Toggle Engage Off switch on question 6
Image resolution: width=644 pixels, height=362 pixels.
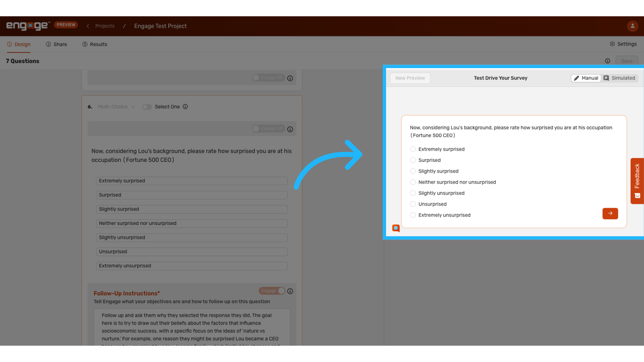268,129
